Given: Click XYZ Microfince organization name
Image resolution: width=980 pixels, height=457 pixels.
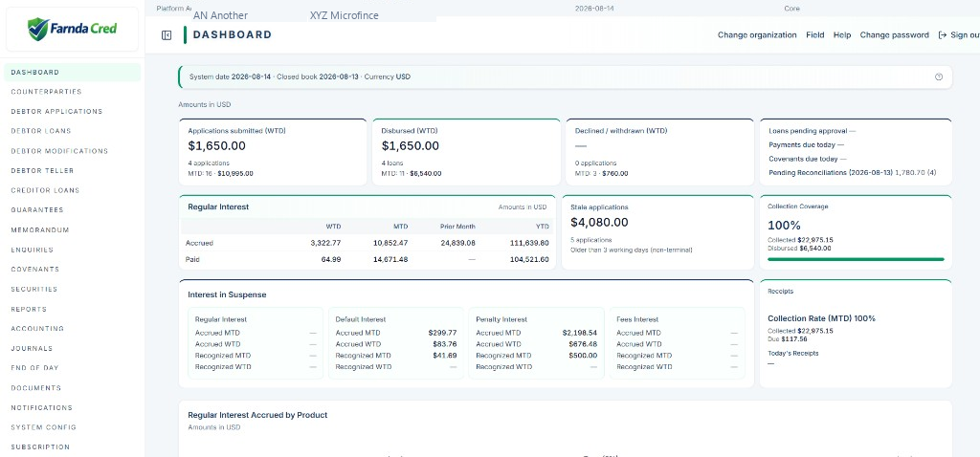Looking at the screenshot, I should point(344,15).
